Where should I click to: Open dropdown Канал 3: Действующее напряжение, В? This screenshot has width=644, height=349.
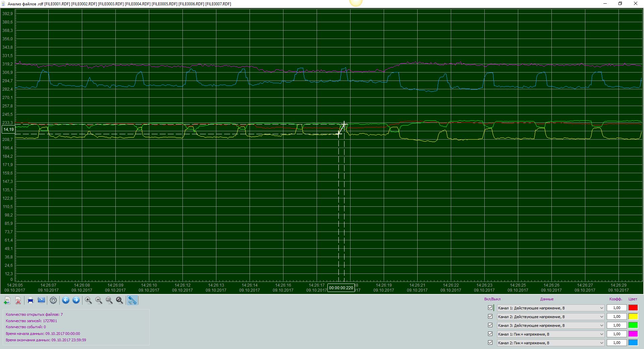point(551,325)
